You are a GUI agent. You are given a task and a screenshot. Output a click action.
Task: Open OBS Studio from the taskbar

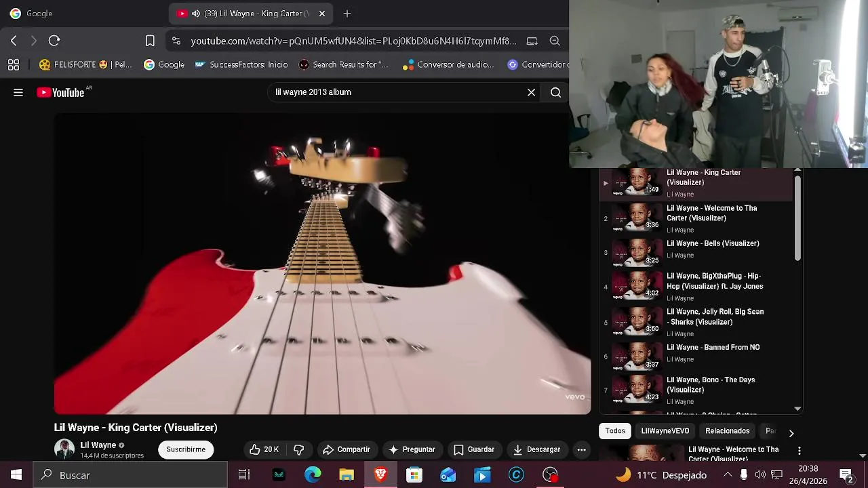pos(550,475)
